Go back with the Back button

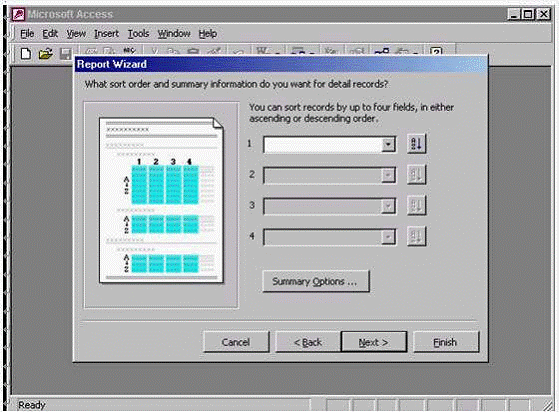tap(308, 342)
